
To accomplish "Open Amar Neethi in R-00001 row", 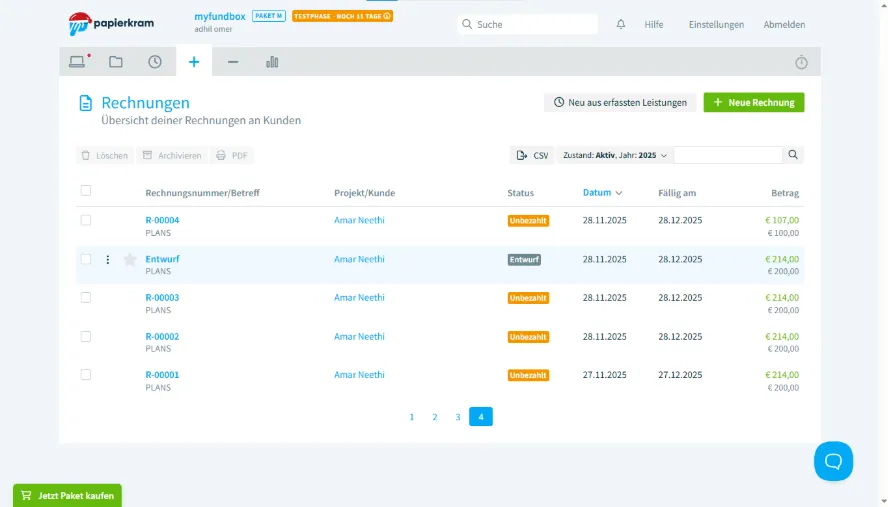I will pyautogui.click(x=359, y=375).
